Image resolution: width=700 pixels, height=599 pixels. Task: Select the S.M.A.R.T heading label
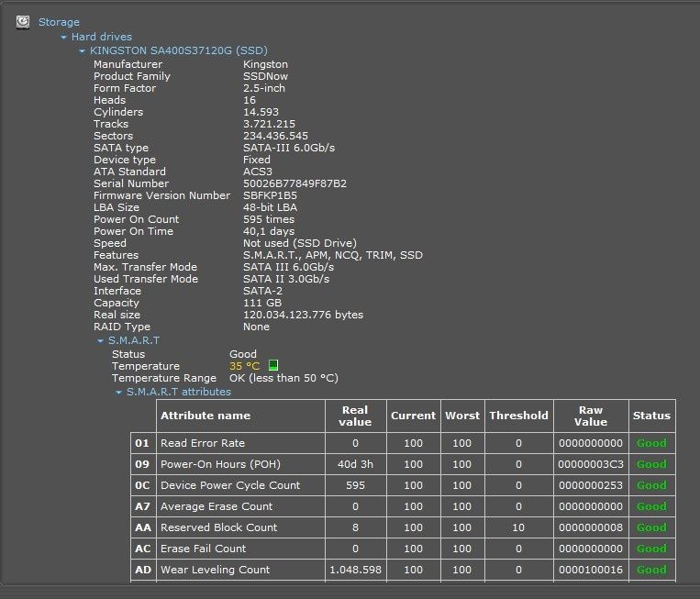click(x=134, y=340)
